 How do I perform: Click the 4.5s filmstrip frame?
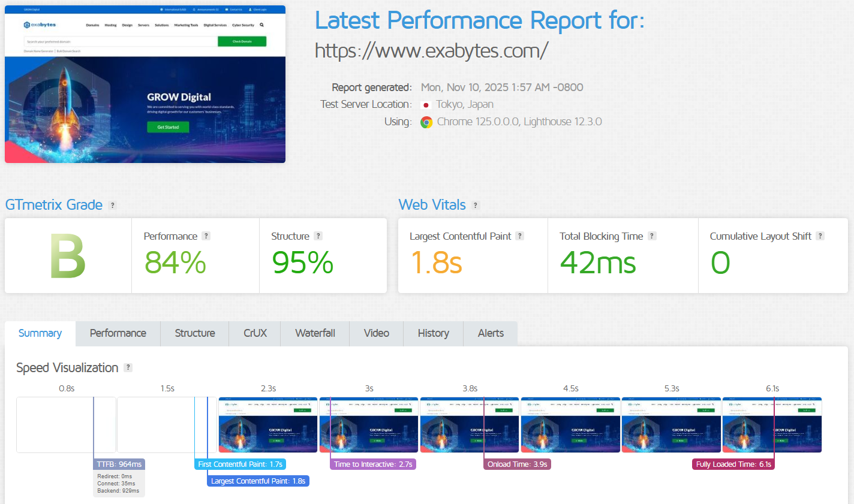(x=570, y=425)
